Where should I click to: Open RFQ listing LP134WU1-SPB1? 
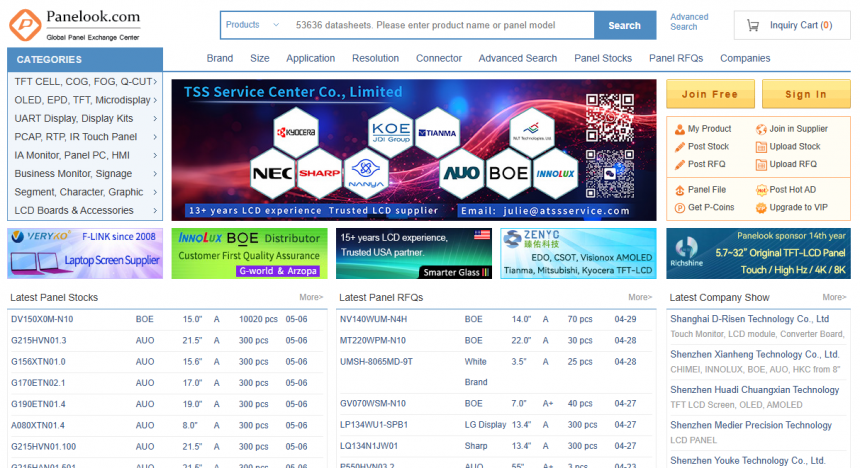point(374,425)
